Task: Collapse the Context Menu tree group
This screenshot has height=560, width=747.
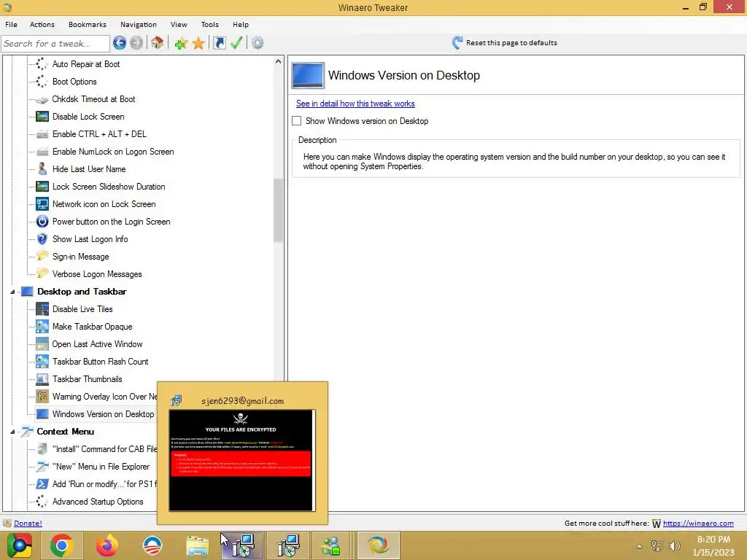Action: [13, 432]
